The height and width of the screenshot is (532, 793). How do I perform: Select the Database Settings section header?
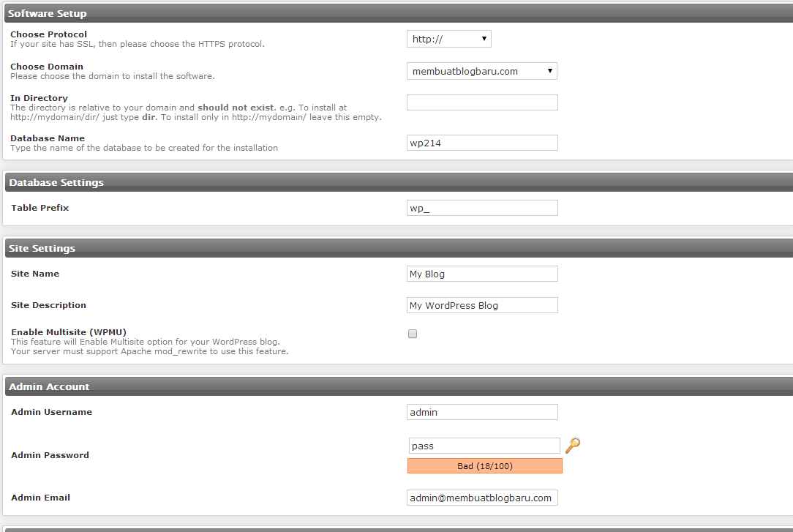click(x=56, y=182)
